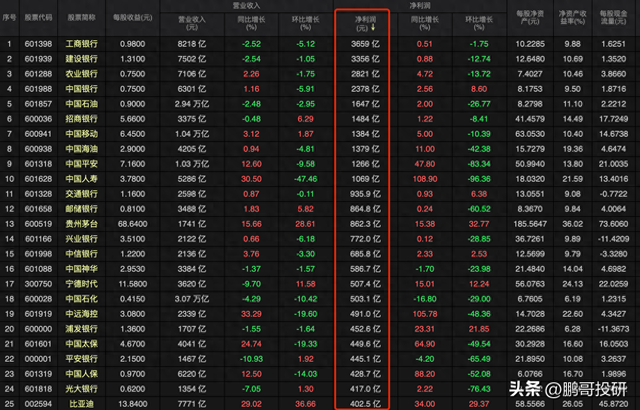Click the sort arrow beside 净利润(元) header
The image size is (640, 410).
coord(373,27)
